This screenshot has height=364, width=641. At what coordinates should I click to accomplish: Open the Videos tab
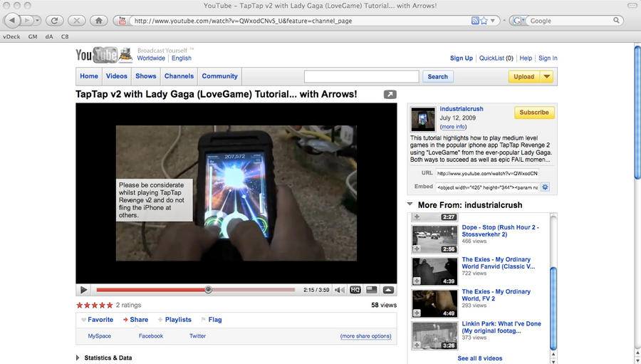pos(117,76)
